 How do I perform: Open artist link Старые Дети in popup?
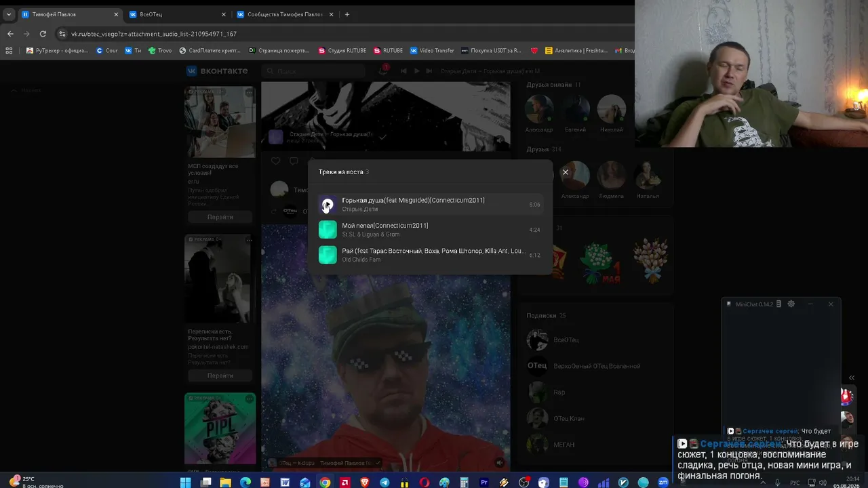click(359, 209)
